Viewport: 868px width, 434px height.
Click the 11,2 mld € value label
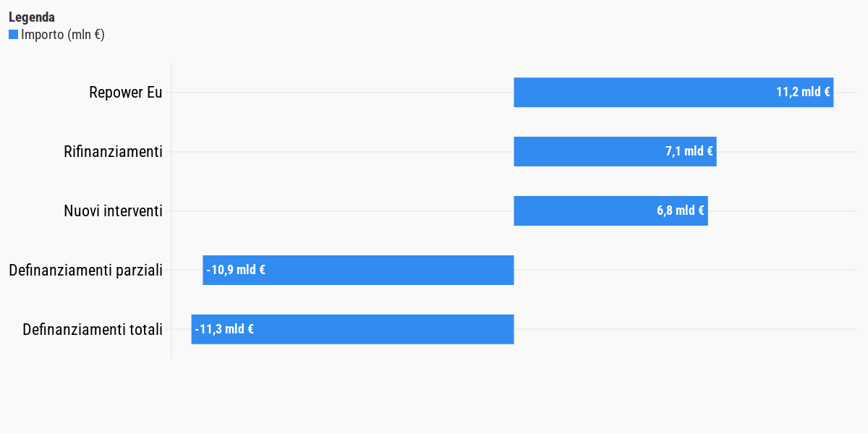point(803,93)
